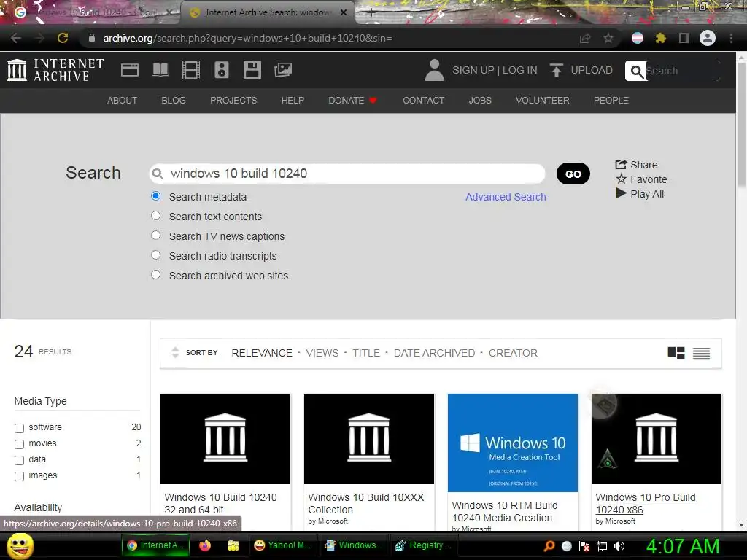Open the Chrome extensions puzzle icon
Viewport: 747px width, 560px height.
[660, 38]
